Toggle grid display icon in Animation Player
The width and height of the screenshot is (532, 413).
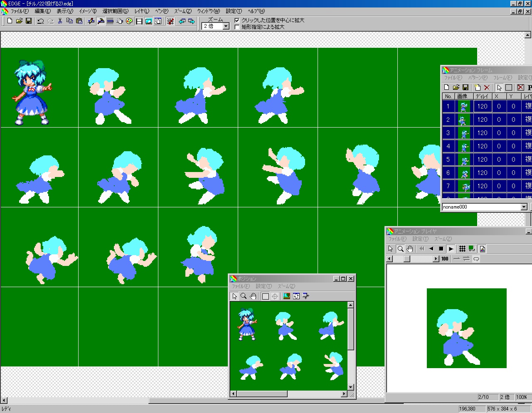click(462, 248)
